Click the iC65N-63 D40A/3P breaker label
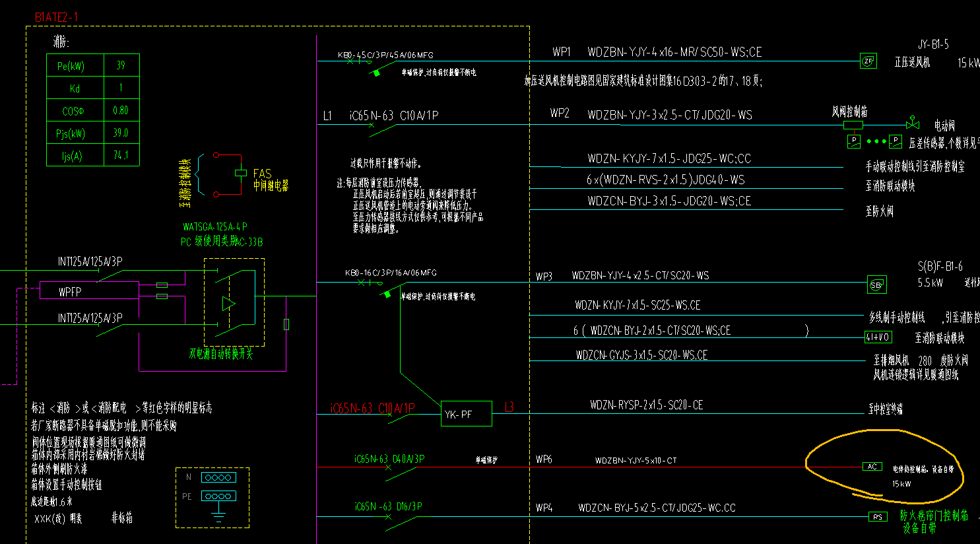The width and height of the screenshot is (980, 544). 389,458
